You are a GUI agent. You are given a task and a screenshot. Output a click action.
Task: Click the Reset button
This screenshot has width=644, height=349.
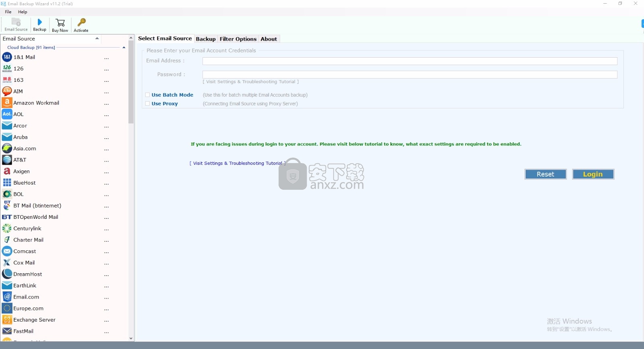click(x=545, y=174)
